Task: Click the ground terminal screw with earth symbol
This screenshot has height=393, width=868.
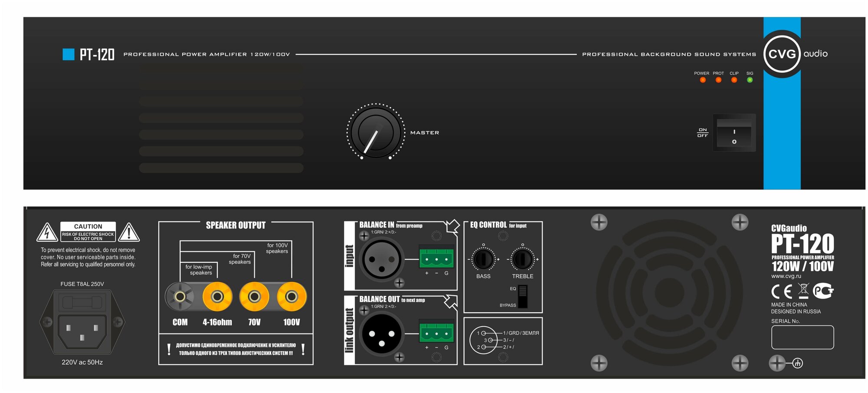Action: 777,363
